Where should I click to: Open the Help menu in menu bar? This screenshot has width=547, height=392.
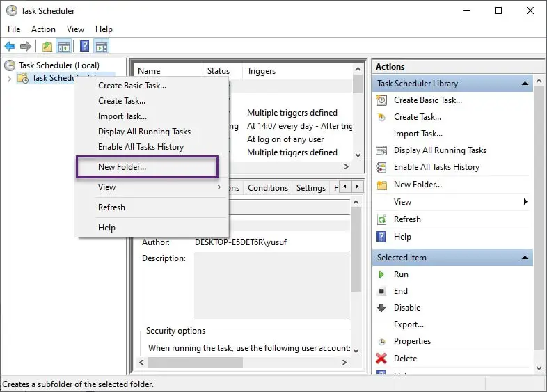(104, 29)
